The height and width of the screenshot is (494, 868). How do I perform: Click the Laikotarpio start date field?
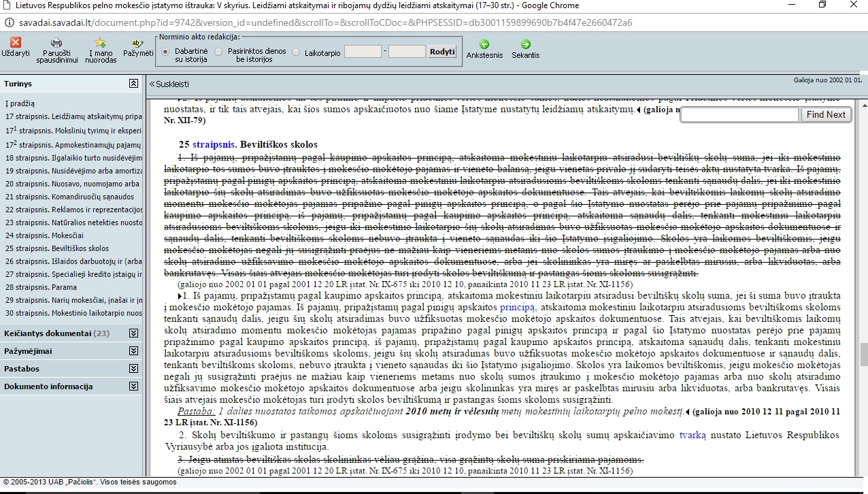click(x=363, y=52)
